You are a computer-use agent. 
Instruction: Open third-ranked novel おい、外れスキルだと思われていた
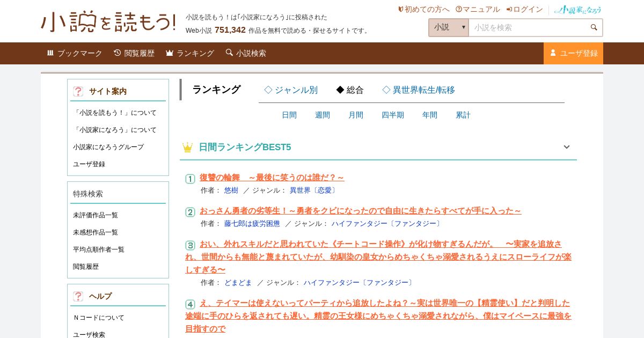point(378,257)
